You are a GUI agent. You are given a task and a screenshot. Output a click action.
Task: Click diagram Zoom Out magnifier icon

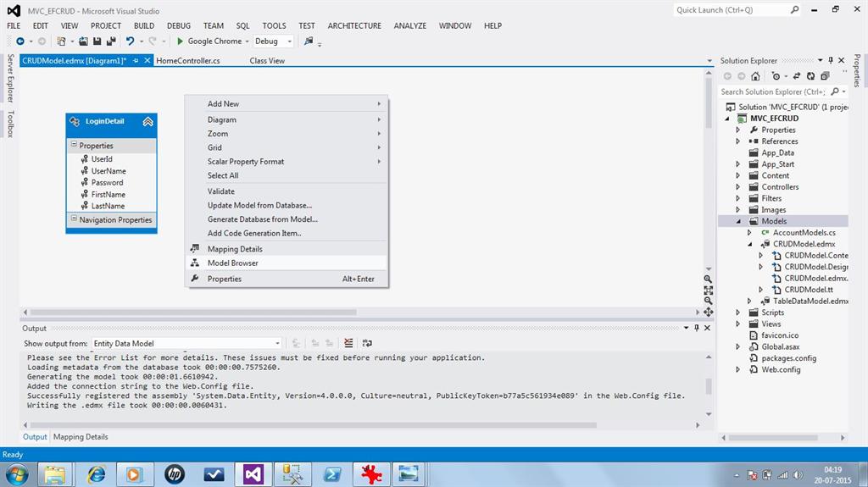(708, 301)
